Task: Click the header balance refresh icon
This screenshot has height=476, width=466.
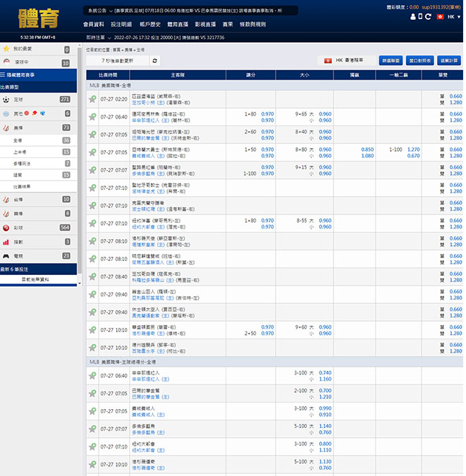Action: point(429,17)
